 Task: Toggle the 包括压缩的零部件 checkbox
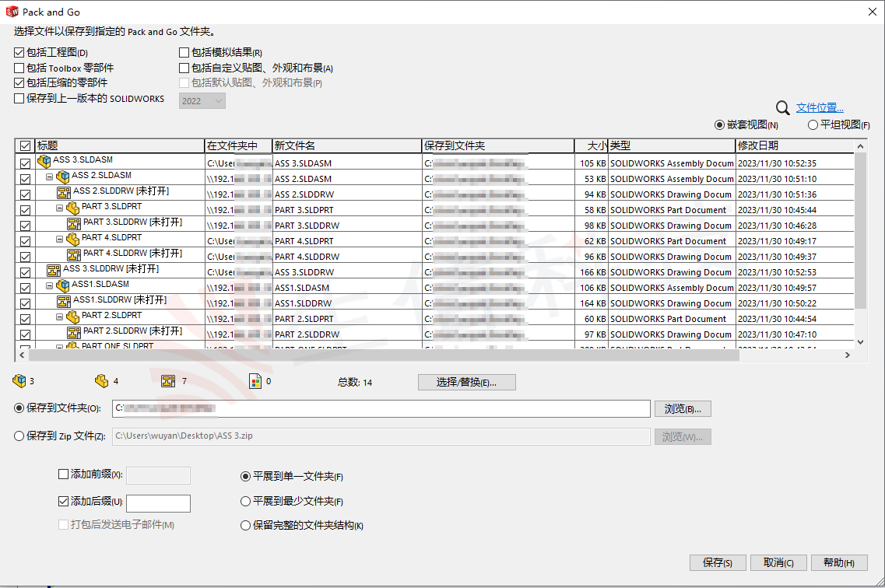pyautogui.click(x=19, y=83)
